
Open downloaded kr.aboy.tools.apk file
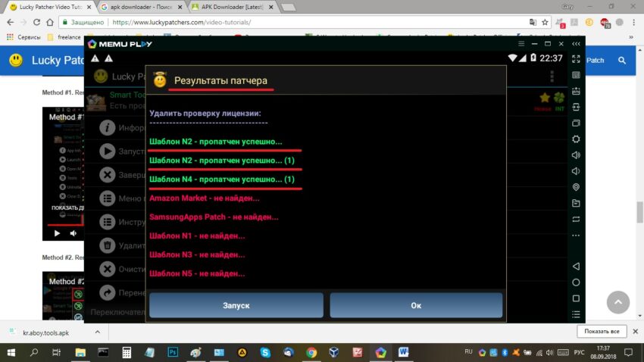tap(45, 333)
